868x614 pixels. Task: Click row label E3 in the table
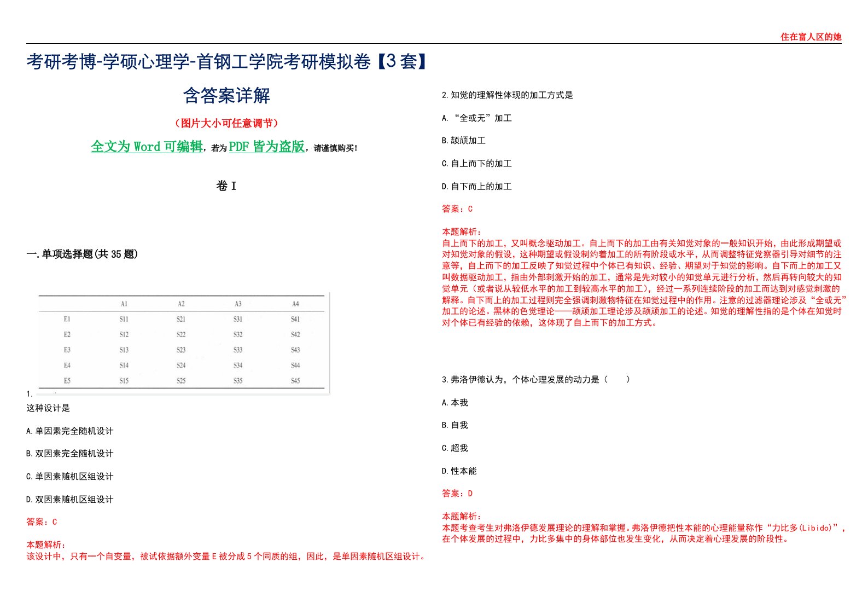coord(67,350)
